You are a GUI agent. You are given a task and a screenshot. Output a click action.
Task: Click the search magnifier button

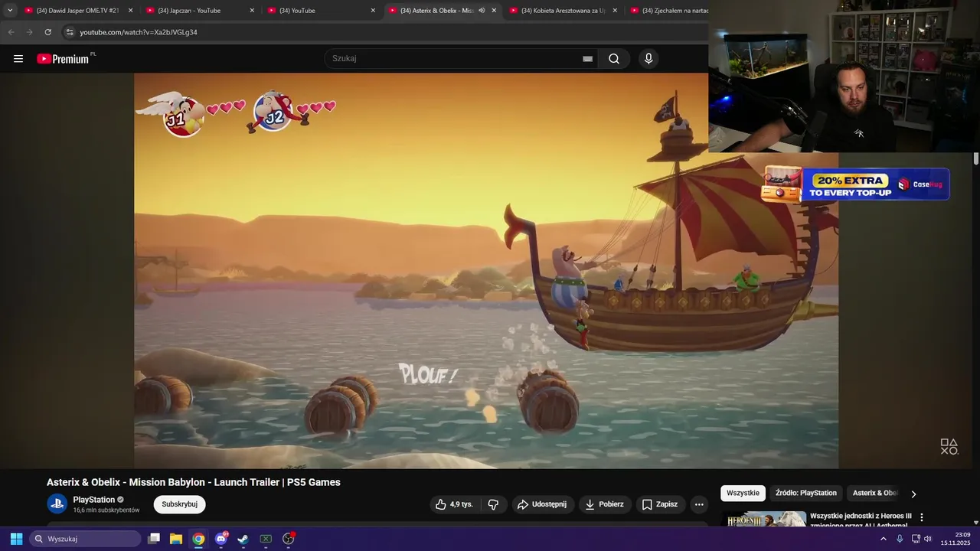pos(614,59)
